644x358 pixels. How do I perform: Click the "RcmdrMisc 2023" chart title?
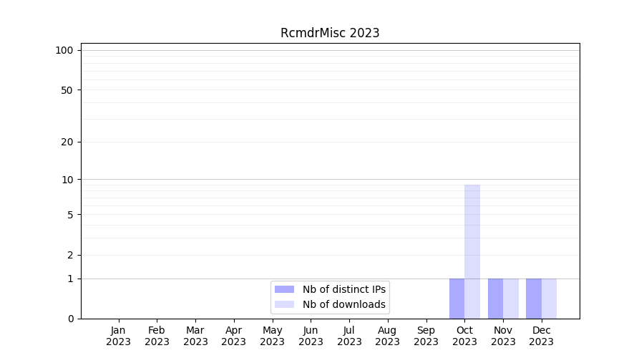pyautogui.click(x=330, y=33)
